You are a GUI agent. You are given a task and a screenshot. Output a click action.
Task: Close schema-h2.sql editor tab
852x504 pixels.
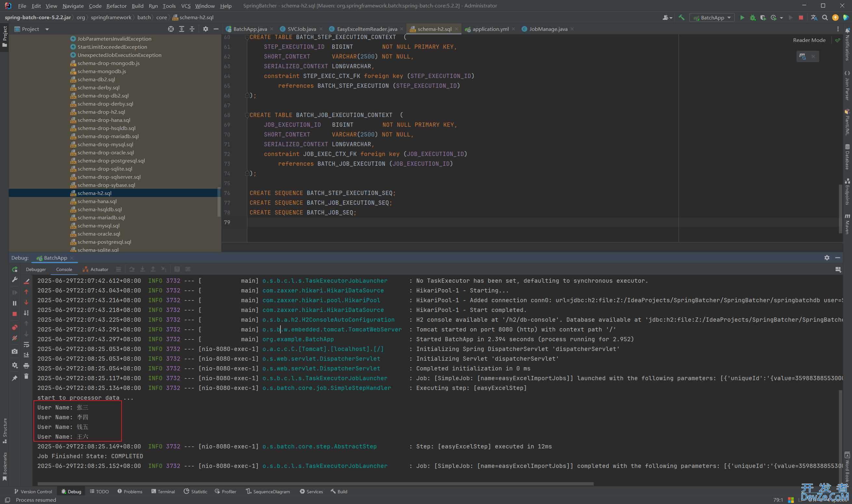pyautogui.click(x=457, y=29)
